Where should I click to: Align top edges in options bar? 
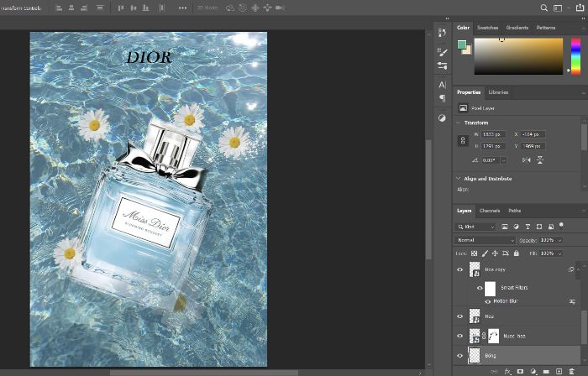[x=121, y=8]
